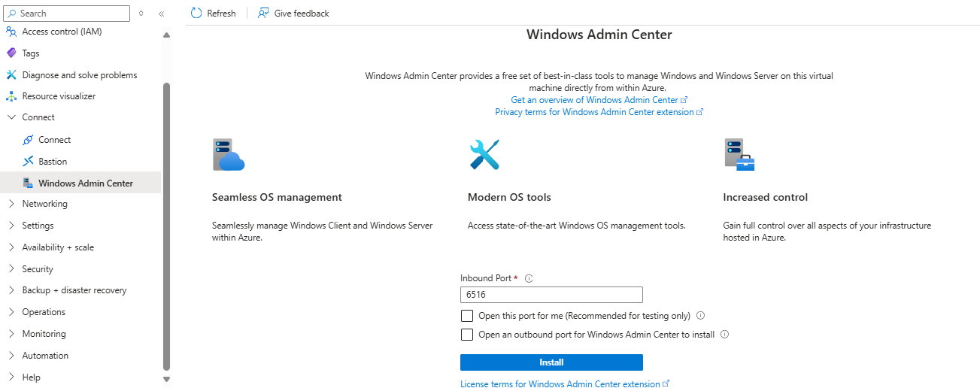Click the Refresh icon in the toolbar
980x388 pixels.
click(x=196, y=13)
